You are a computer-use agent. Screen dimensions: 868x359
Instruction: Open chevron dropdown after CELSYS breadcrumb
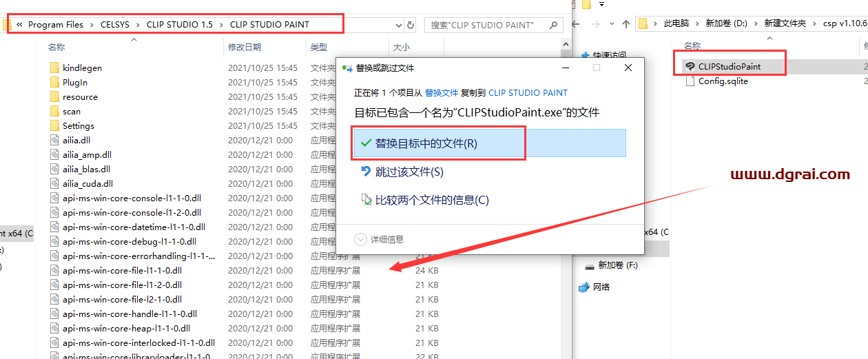pos(137,25)
